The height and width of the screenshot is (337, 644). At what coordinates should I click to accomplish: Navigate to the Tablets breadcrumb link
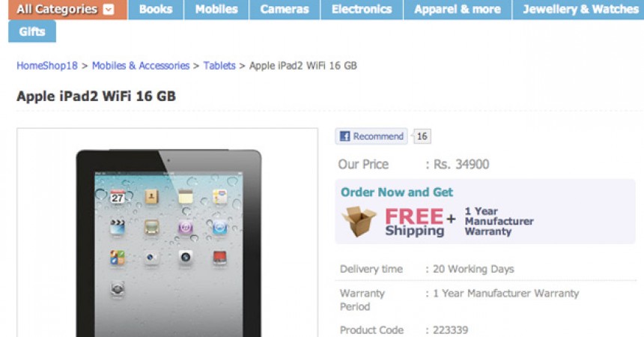[x=219, y=66]
